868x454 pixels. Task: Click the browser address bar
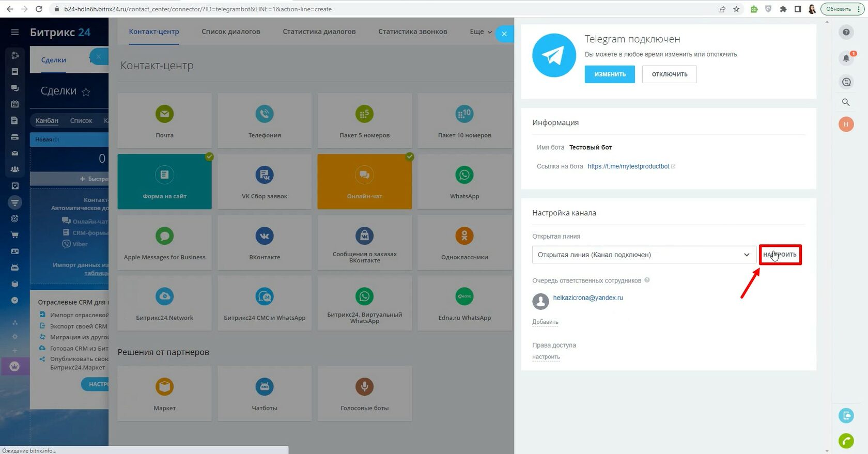click(x=382, y=9)
